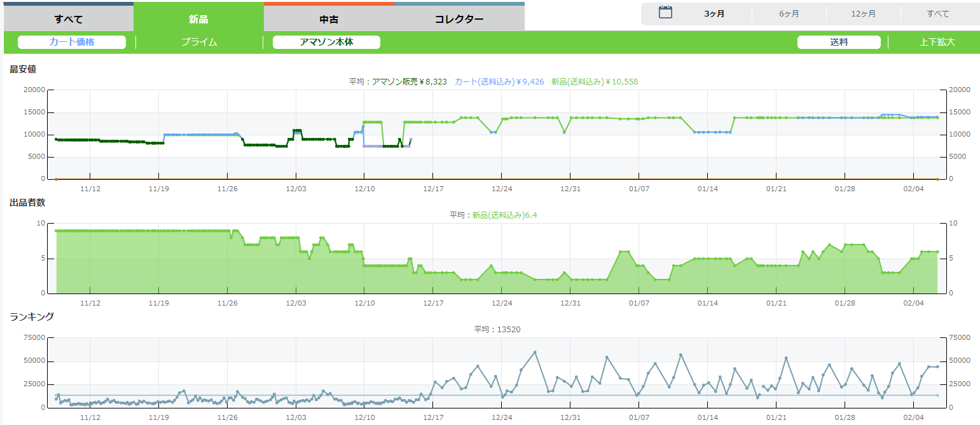
Task: Click the 新品(送料込み) ¥10,558 legend label
Action: coord(594,82)
